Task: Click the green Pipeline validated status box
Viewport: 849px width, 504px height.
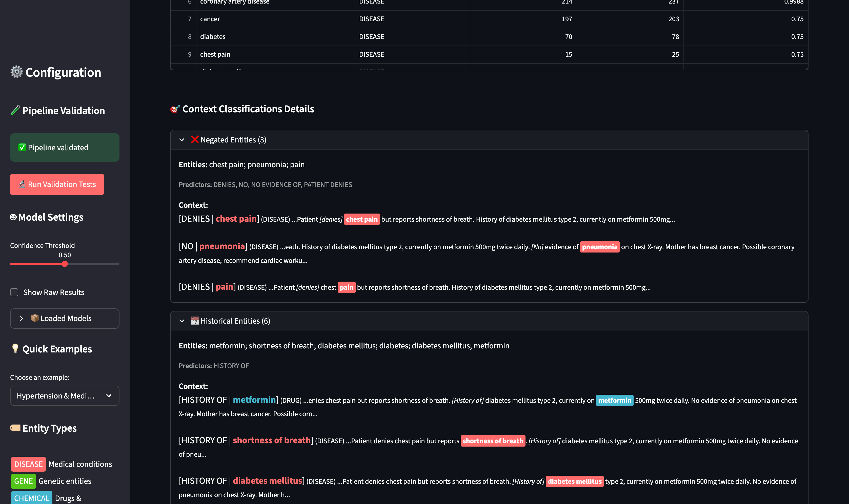Action: tap(64, 148)
